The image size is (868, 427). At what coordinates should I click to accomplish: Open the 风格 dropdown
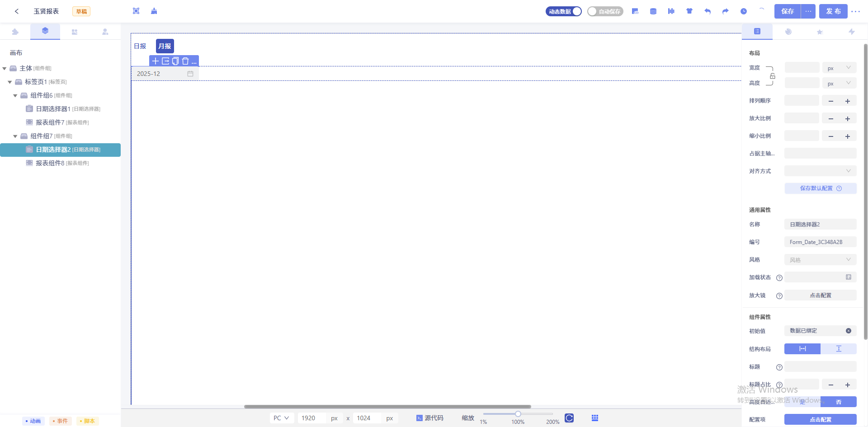[820, 260]
